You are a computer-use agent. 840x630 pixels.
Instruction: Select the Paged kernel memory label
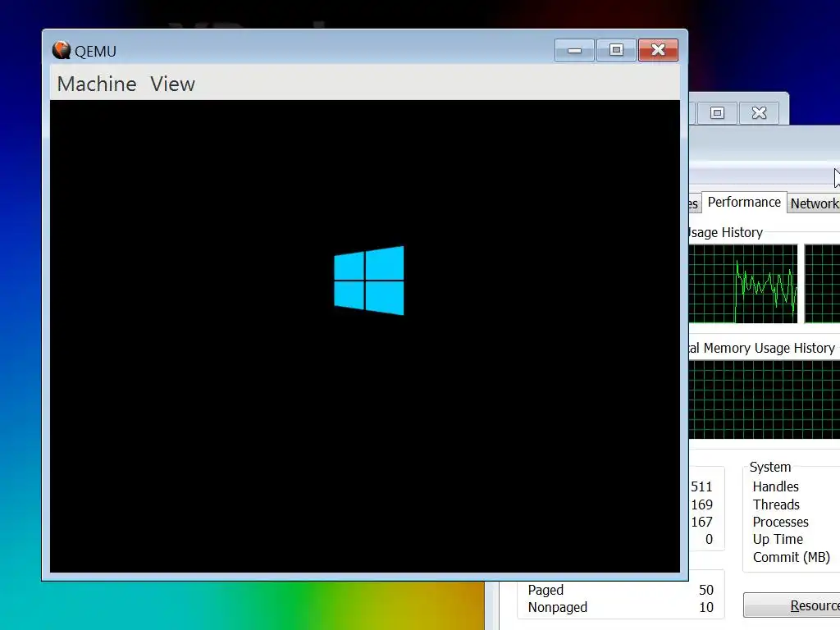546,590
